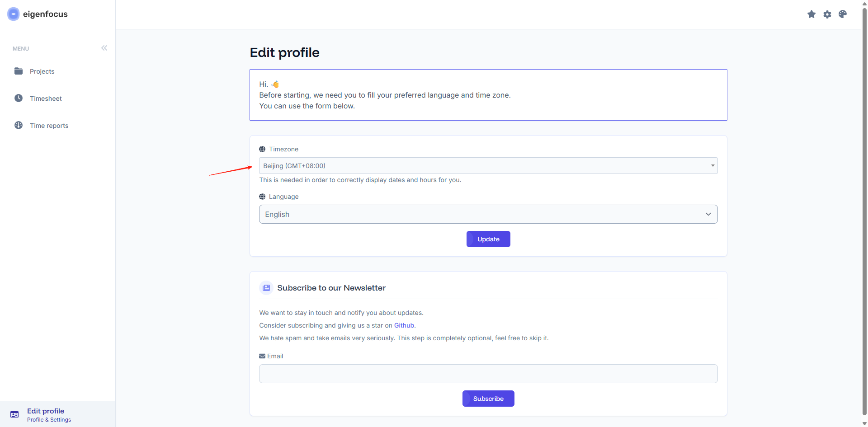
Task: Click the eigenfocus logo icon
Action: click(14, 14)
